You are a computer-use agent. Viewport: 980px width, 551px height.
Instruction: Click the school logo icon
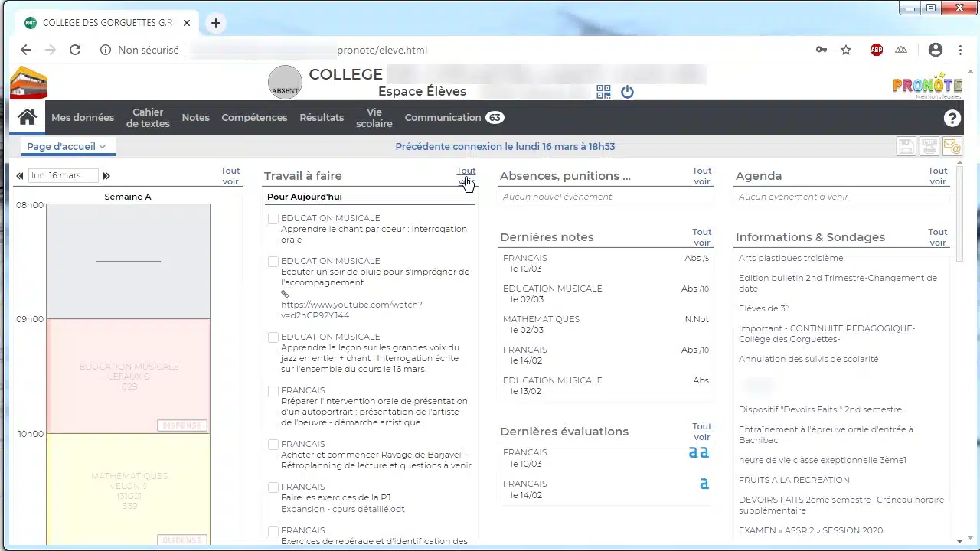(x=28, y=83)
